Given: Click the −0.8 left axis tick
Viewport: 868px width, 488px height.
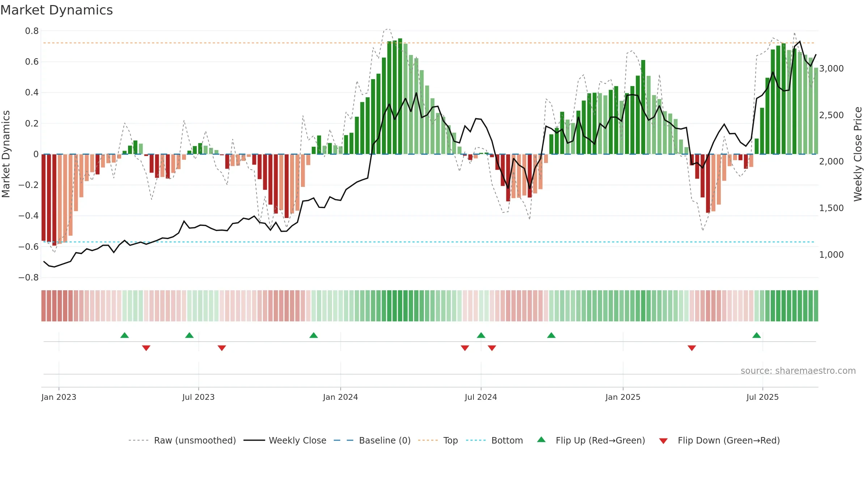Looking at the screenshot, I should coord(29,278).
